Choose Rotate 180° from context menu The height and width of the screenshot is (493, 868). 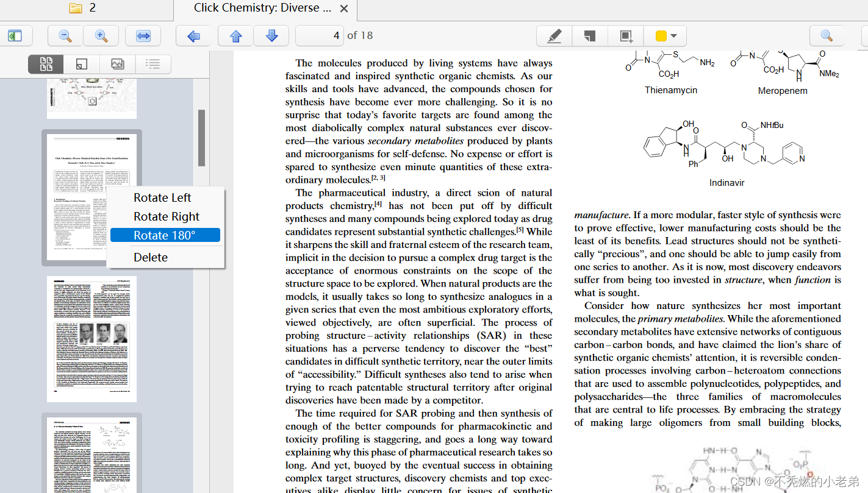coord(165,235)
